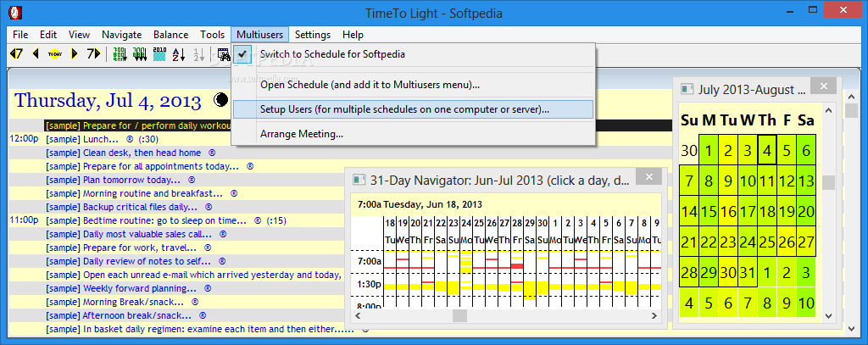Go back seven days with the 7-left arrow
This screenshot has width=868, height=345.
click(17, 53)
